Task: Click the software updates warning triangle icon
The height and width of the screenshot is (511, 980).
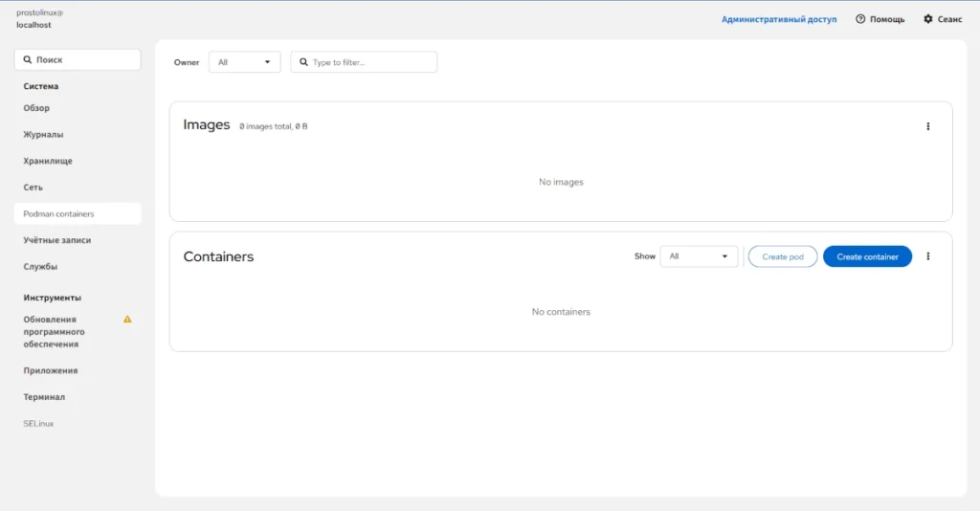Action: 127,320
